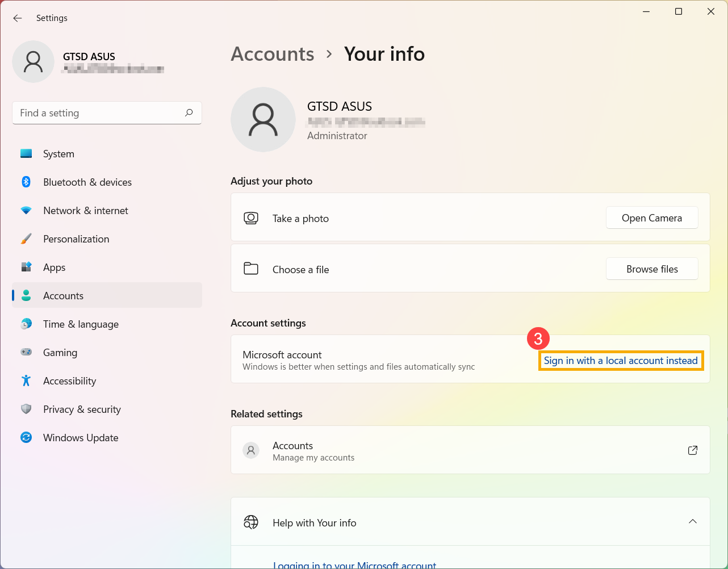Click the search magnifier icon
This screenshot has width=728, height=569.
click(189, 113)
